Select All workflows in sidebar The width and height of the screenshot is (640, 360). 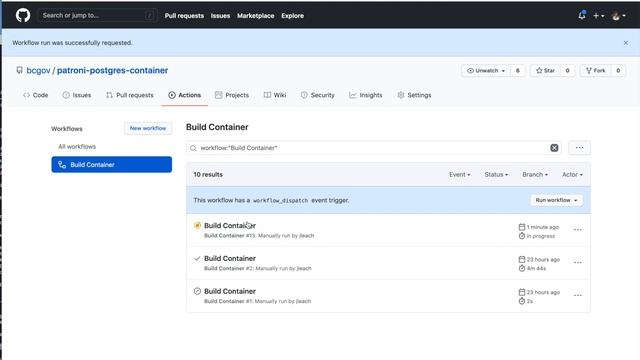pyautogui.click(x=77, y=147)
